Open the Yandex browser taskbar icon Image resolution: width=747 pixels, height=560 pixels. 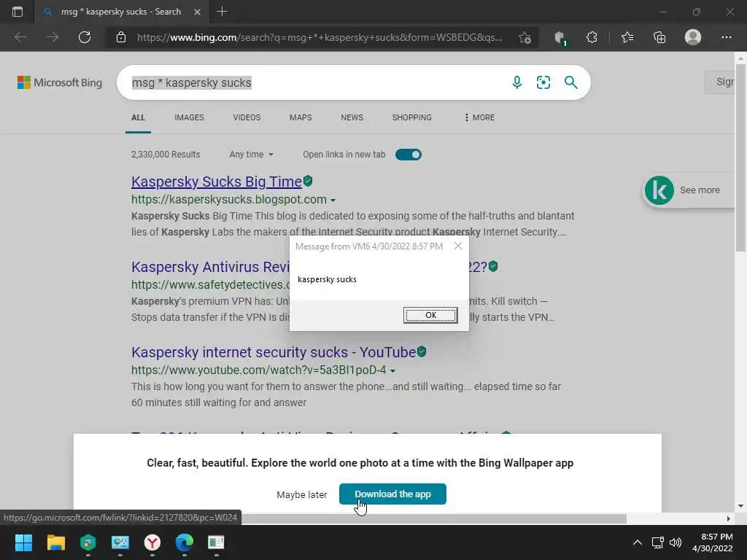[152, 542]
